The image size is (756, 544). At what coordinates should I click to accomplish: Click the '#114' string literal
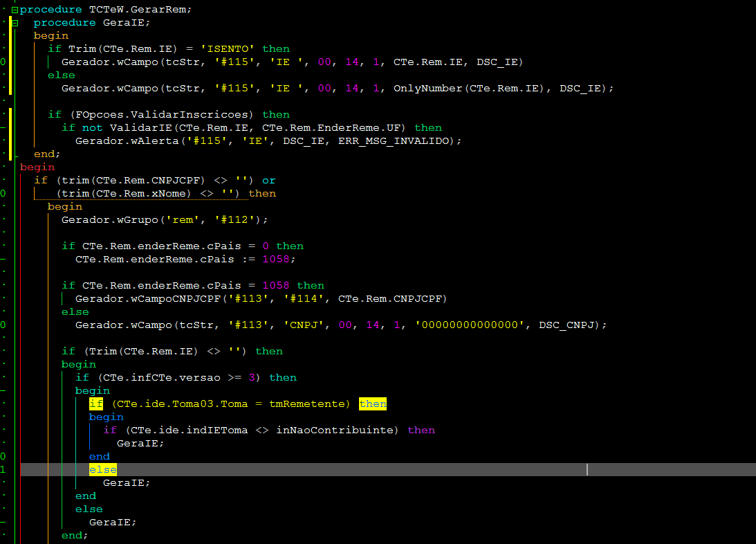pyautogui.click(x=304, y=299)
